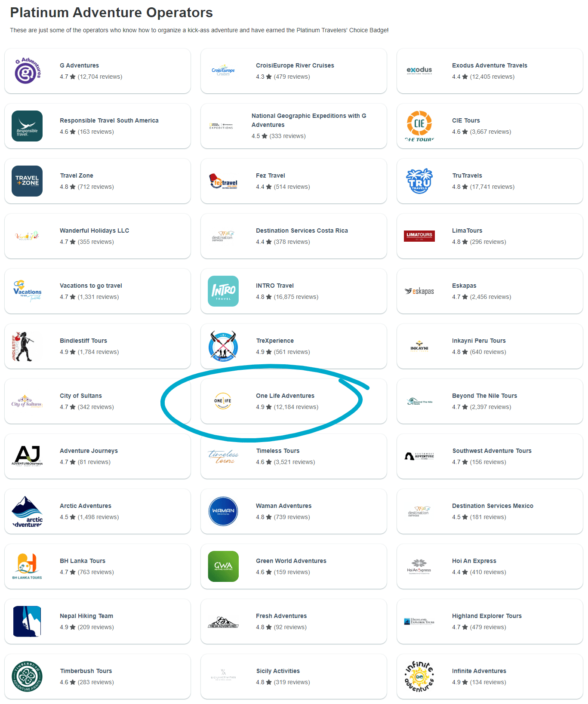Image resolution: width=588 pixels, height=704 pixels.
Task: Click the Timberbush Tours round logo
Action: (27, 676)
